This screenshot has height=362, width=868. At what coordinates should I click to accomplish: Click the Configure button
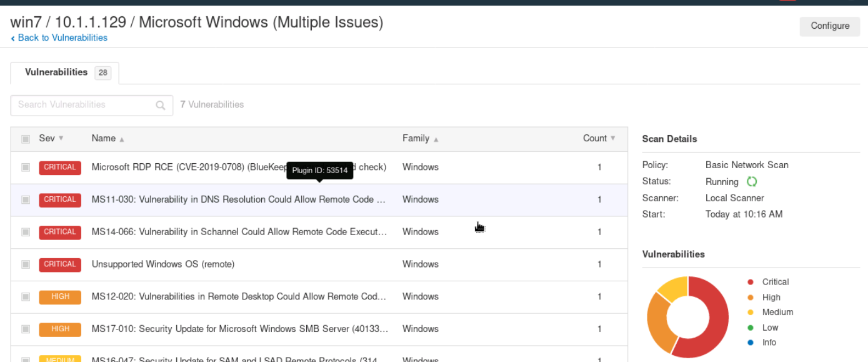(x=829, y=26)
